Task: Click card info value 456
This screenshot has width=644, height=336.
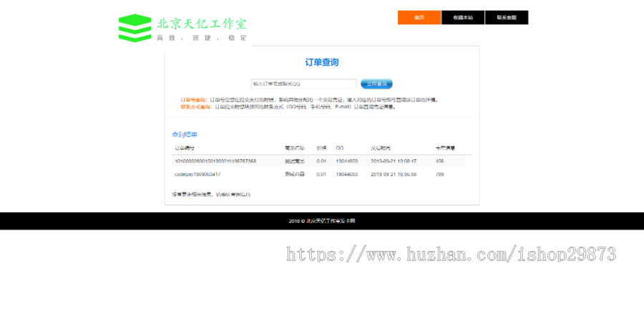Action: click(x=439, y=162)
